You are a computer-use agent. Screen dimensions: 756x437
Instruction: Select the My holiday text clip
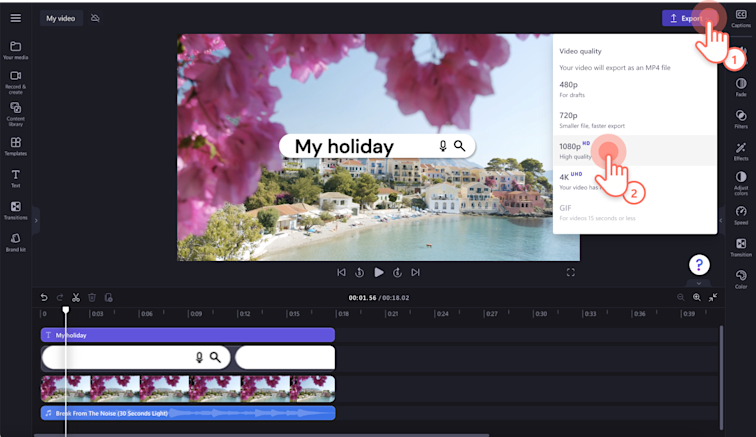point(188,335)
